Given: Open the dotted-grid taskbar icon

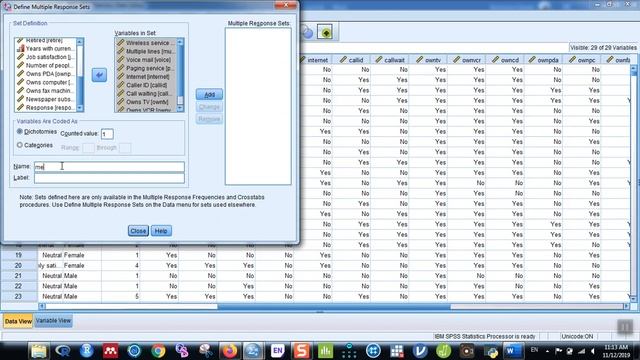Looking at the screenshot, I should point(349,351).
